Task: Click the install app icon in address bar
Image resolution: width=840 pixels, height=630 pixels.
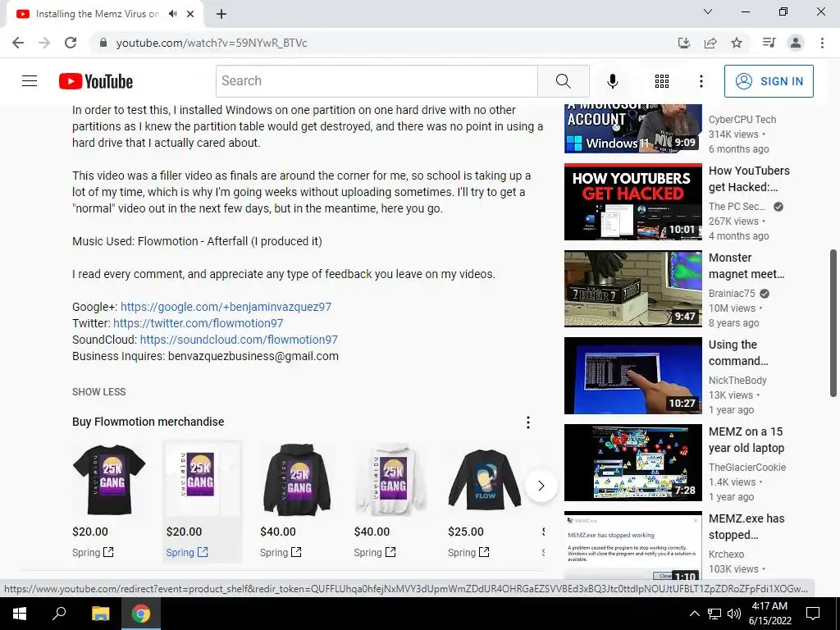Action: [x=683, y=43]
